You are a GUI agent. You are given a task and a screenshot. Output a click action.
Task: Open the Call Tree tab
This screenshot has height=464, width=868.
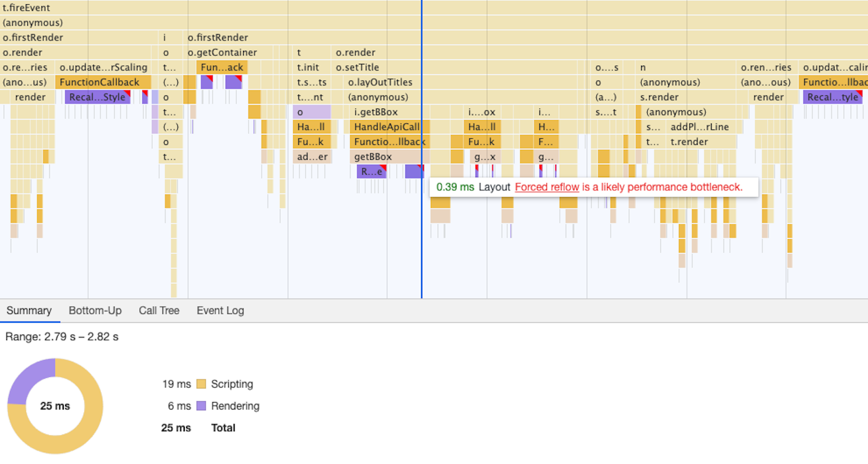tap(159, 310)
